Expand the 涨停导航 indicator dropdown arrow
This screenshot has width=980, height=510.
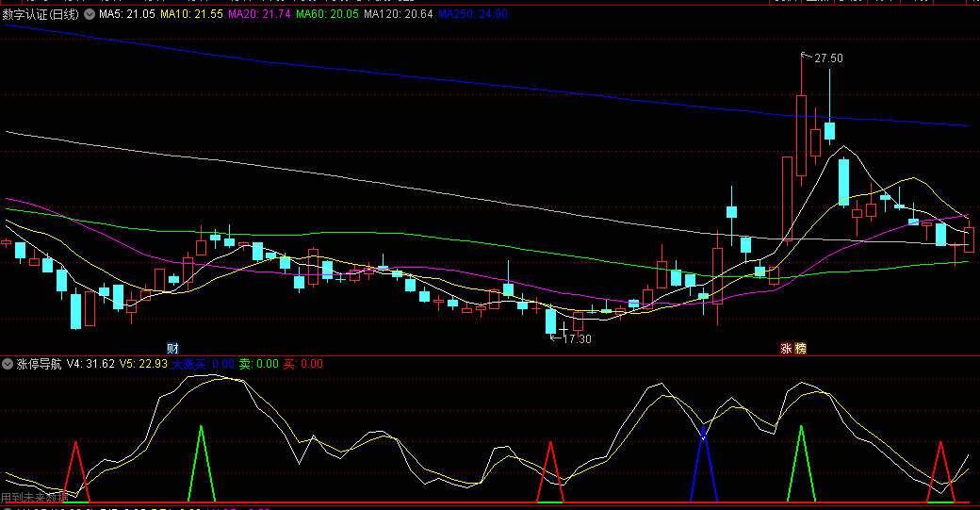[8, 364]
